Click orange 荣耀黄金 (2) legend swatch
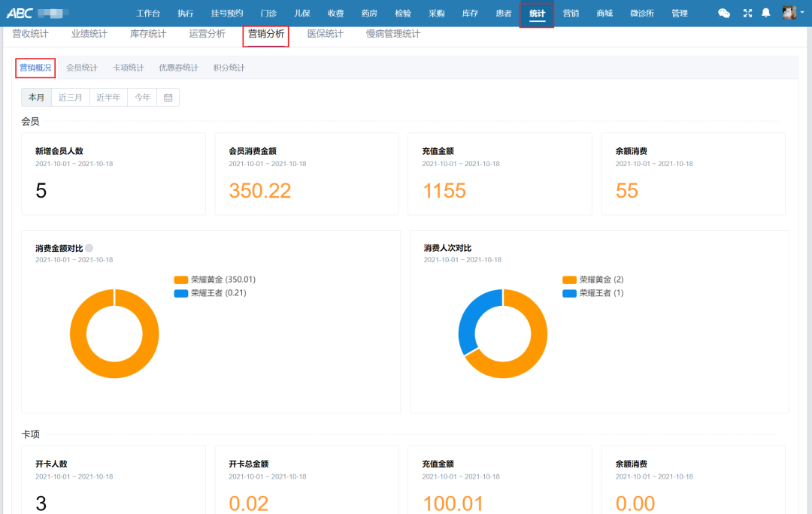812x514 pixels. pos(569,280)
